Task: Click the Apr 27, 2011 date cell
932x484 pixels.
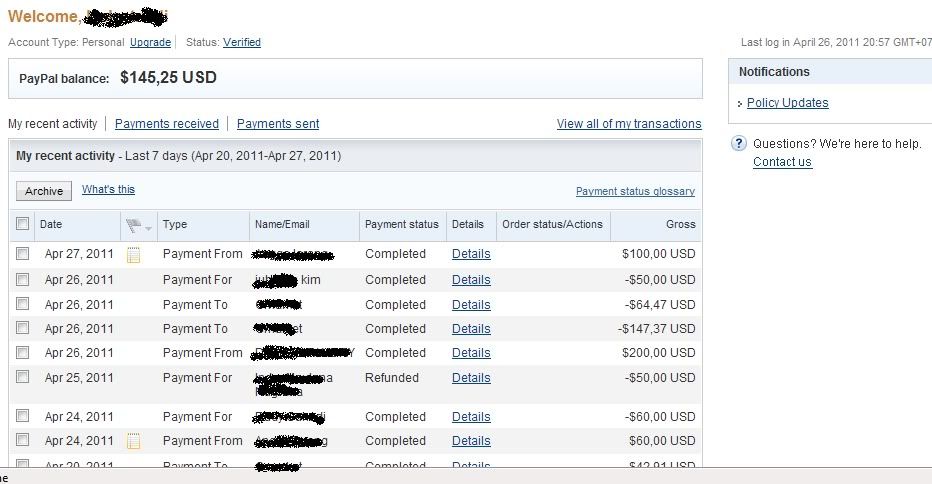Action: coord(79,254)
